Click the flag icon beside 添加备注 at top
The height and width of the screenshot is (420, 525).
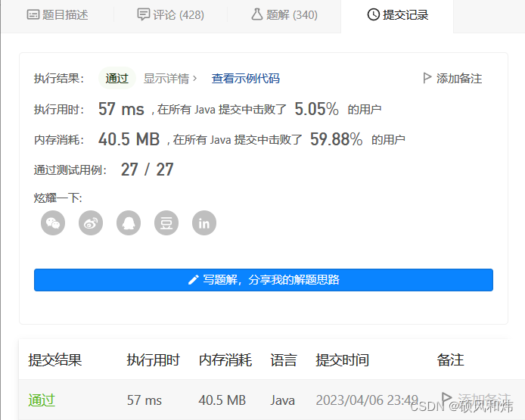click(x=427, y=79)
